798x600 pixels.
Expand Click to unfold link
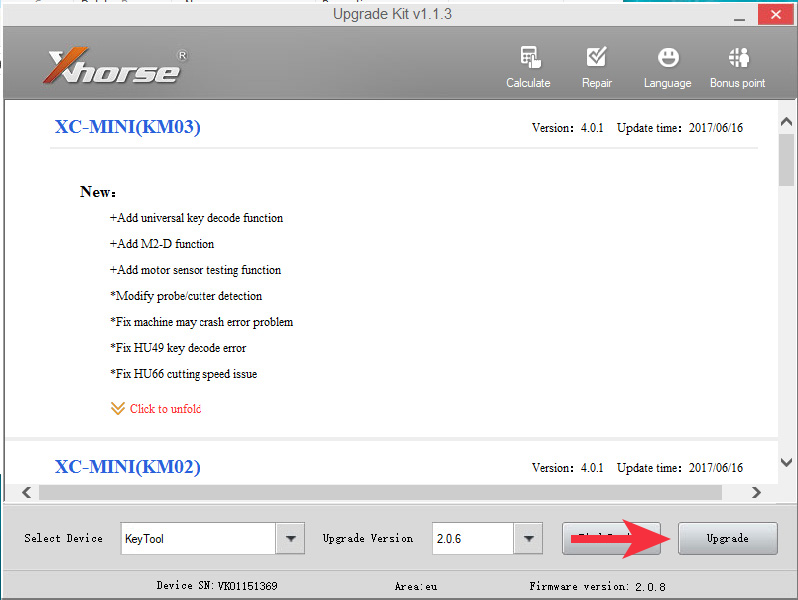156,409
